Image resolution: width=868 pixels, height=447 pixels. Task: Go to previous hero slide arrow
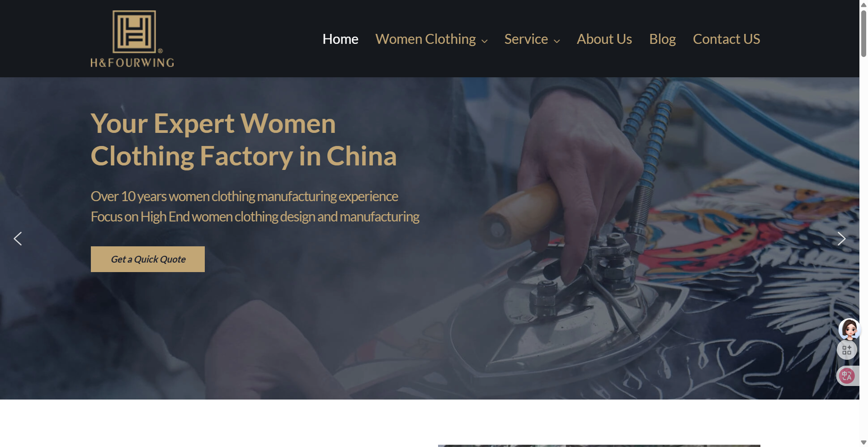click(18, 239)
